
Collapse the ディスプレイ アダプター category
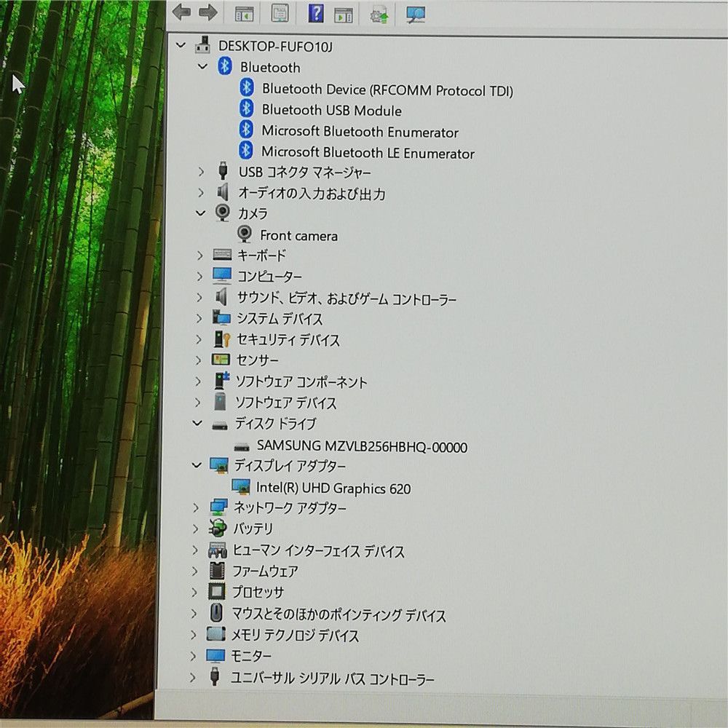click(197, 464)
